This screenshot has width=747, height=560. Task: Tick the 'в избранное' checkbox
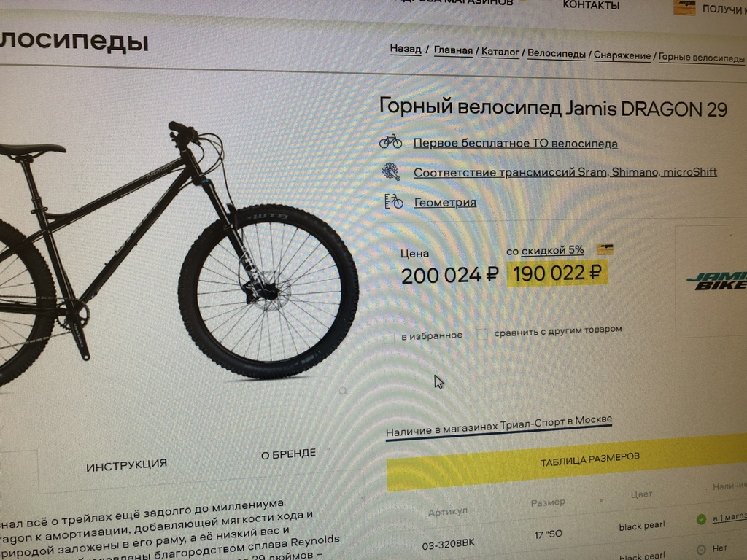click(x=389, y=338)
